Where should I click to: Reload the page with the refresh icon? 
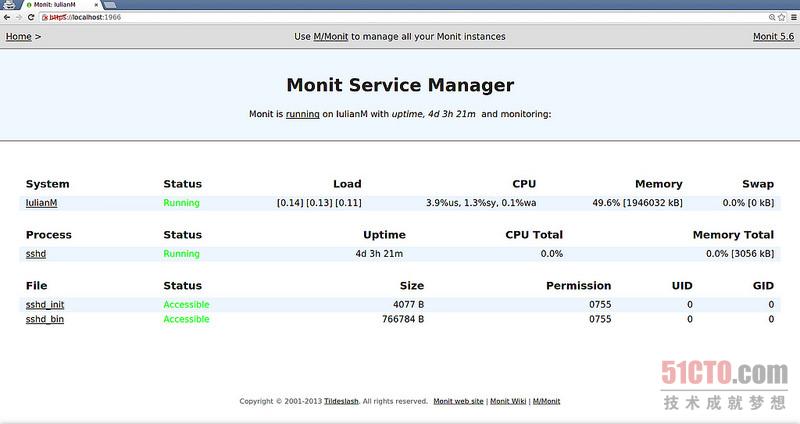(31, 17)
